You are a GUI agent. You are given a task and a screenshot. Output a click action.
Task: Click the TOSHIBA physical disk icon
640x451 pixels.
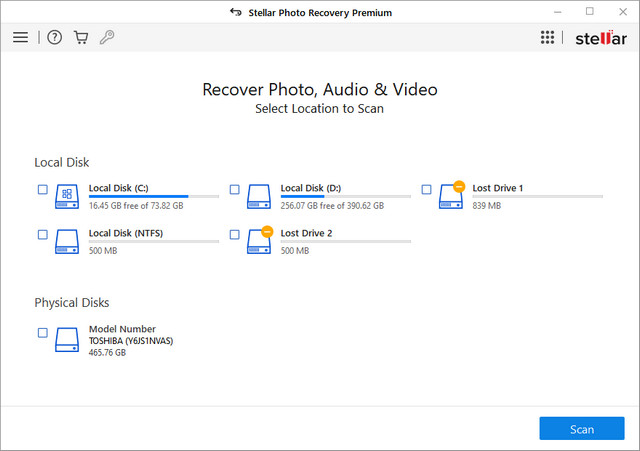pyautogui.click(x=66, y=338)
